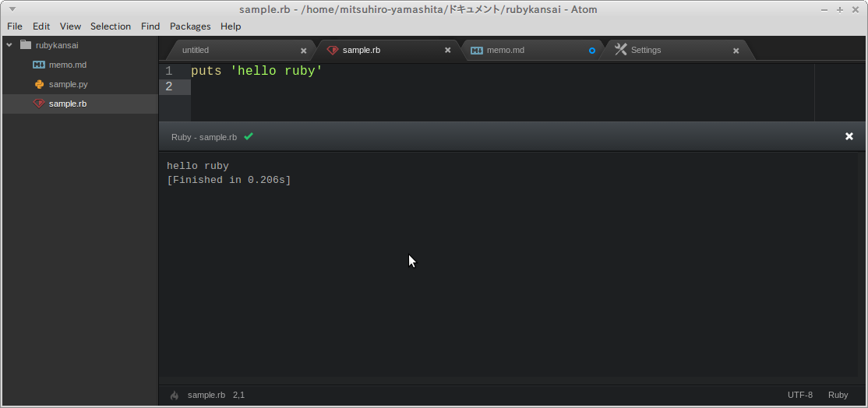Viewport: 868px width, 408px height.
Task: Click line number 1 in the gutter
Action: [169, 72]
